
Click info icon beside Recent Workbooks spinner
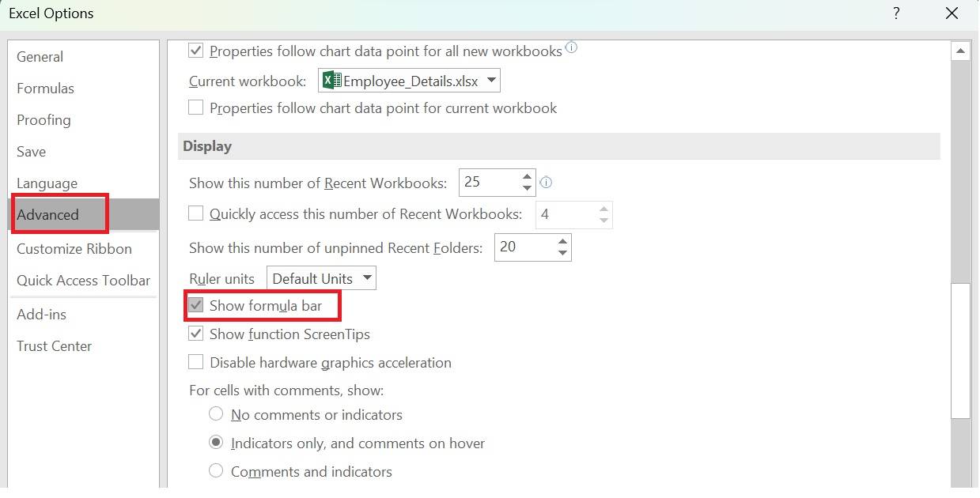tap(545, 183)
